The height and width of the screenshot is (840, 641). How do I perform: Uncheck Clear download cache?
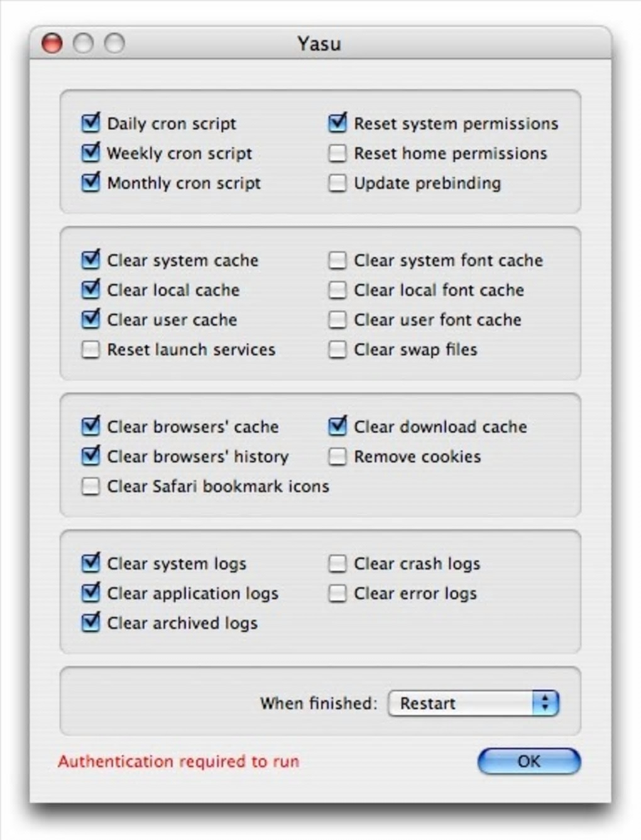pos(337,427)
